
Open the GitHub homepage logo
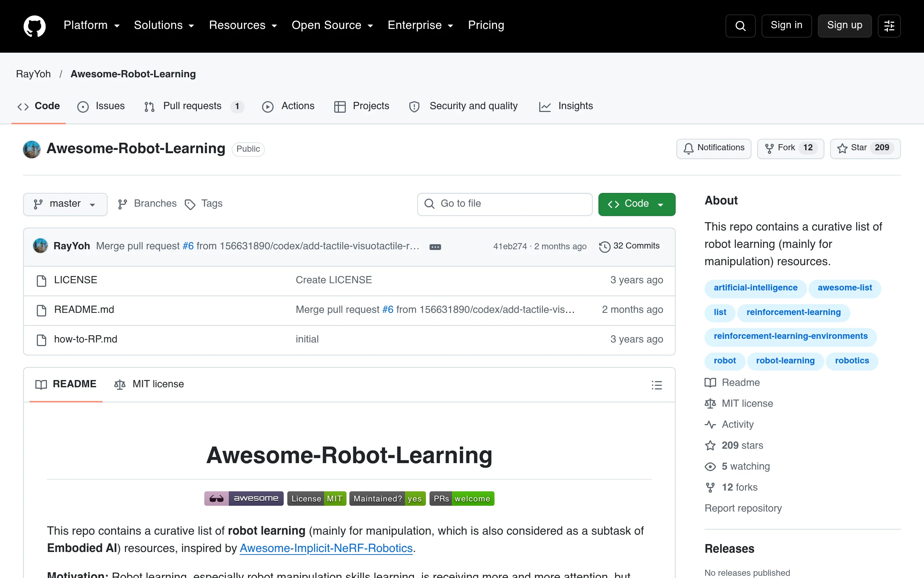(34, 26)
